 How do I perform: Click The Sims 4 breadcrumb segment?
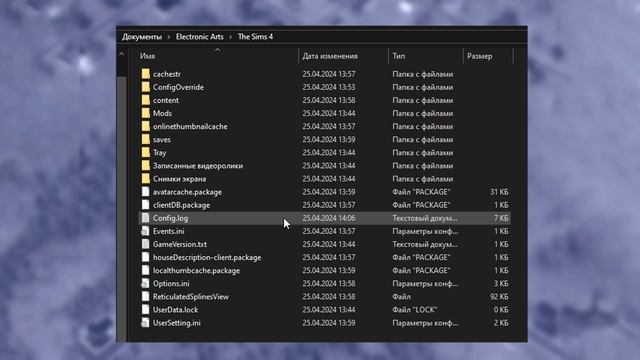(255, 37)
